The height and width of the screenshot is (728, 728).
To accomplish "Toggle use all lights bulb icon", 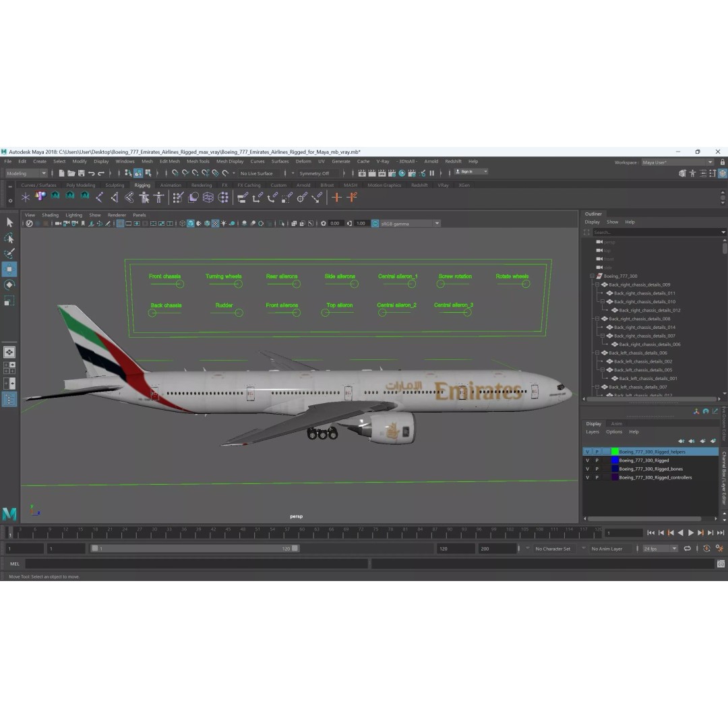I will coord(224,223).
